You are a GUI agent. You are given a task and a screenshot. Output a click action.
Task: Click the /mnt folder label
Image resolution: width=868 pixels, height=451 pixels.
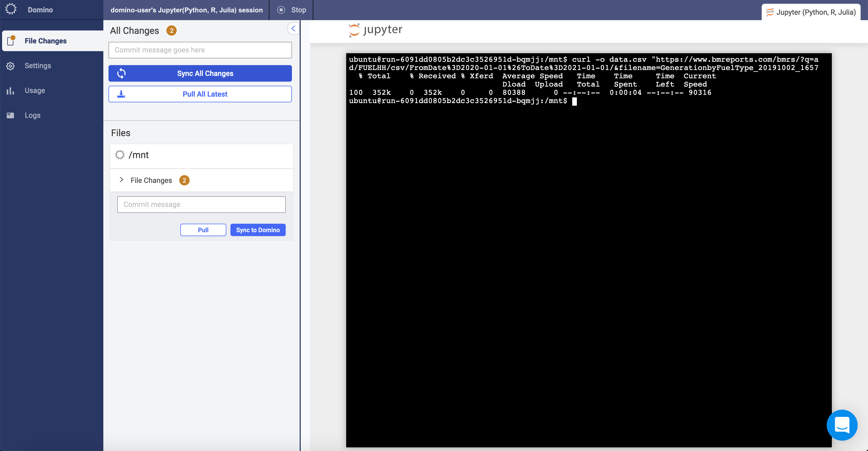[139, 155]
